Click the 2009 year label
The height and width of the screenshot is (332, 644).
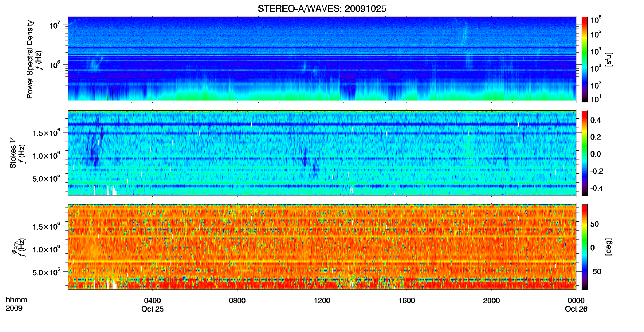pyautogui.click(x=14, y=308)
